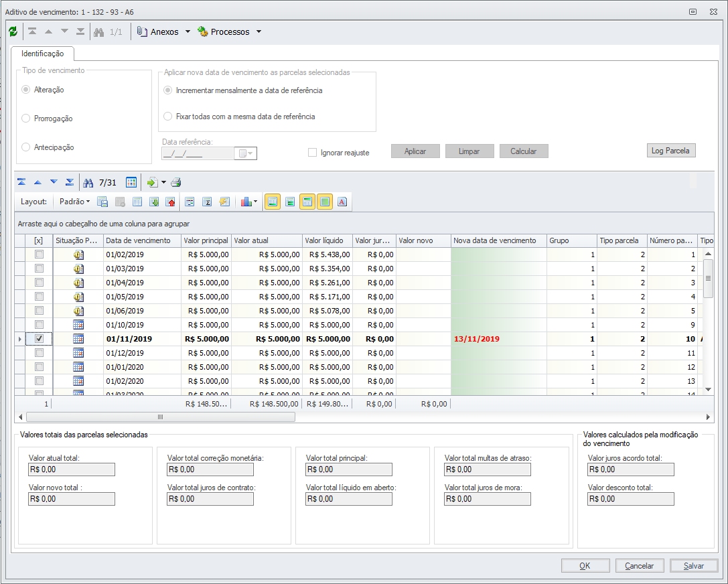Click the Cancelar button
The height and width of the screenshot is (584, 728).
(x=640, y=565)
